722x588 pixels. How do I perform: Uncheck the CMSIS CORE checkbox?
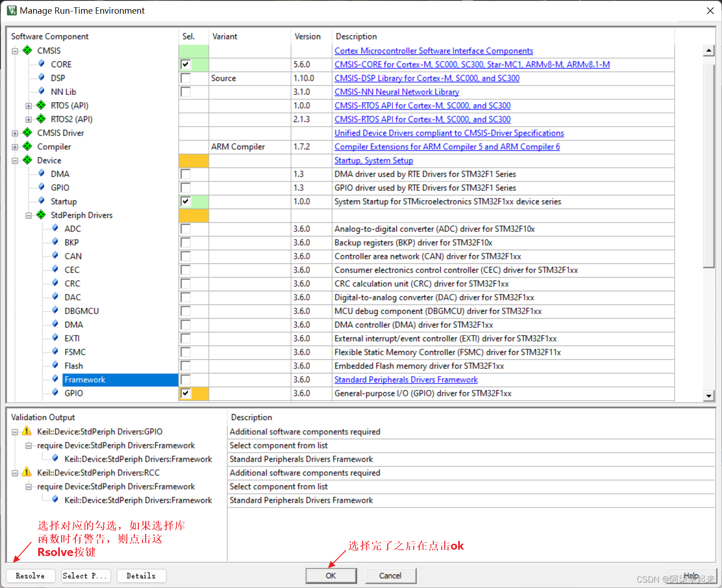185,64
